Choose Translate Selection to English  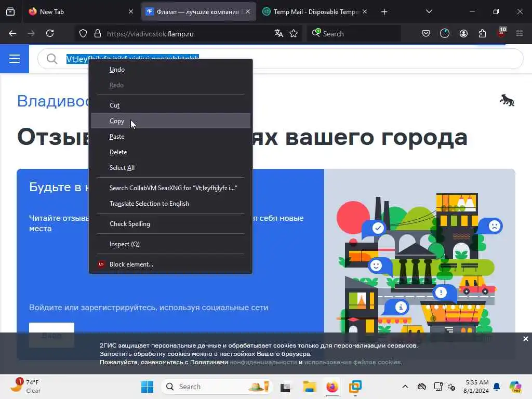pyautogui.click(x=170, y=204)
